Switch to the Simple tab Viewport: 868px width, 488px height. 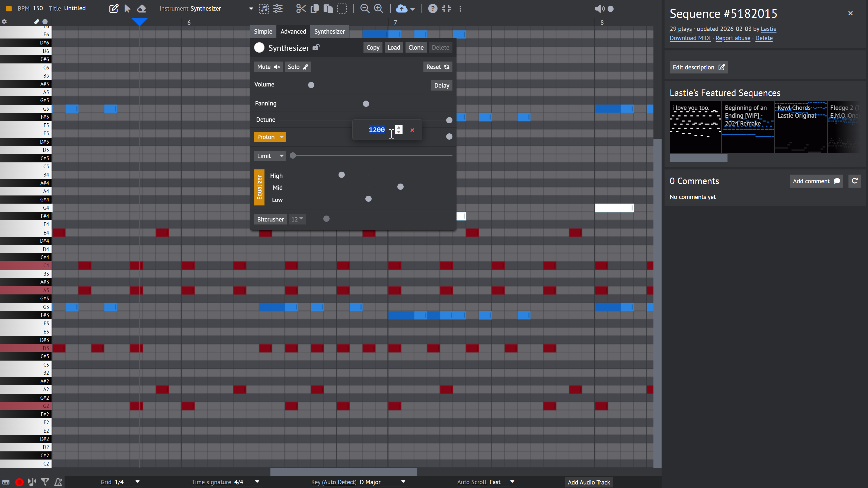click(x=263, y=31)
